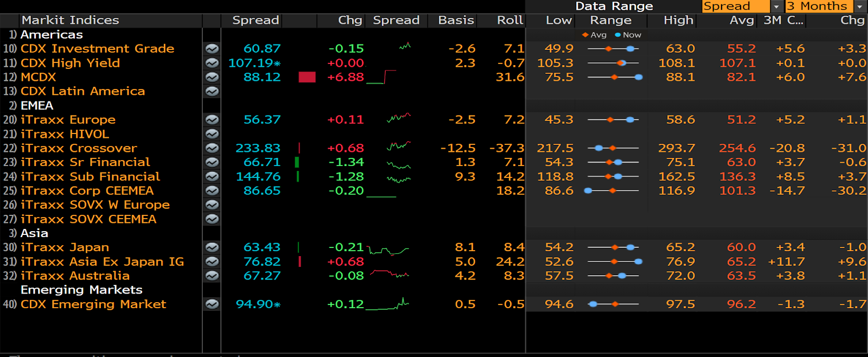This screenshot has width=868, height=357.
Task: Open the Spread data range dropdown arrow
Action: 776,7
